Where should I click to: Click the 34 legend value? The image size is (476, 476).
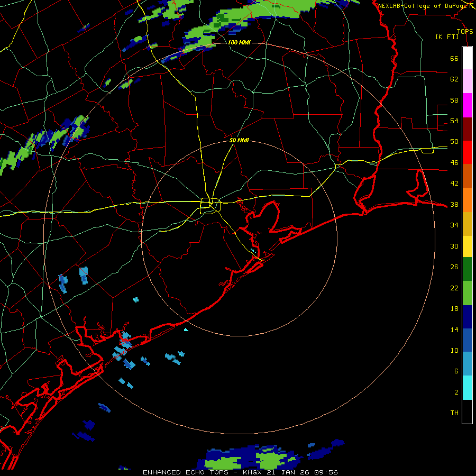[x=454, y=225]
